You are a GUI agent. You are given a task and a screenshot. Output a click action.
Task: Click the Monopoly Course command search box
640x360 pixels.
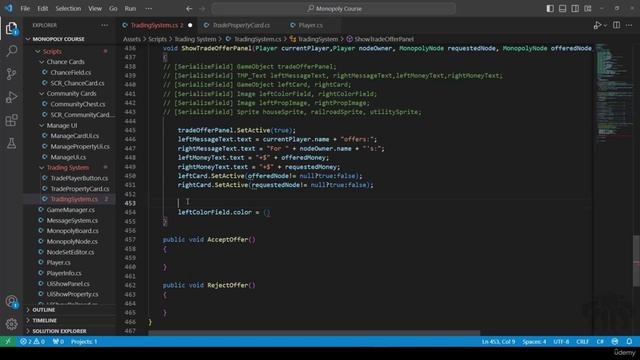tap(334, 9)
